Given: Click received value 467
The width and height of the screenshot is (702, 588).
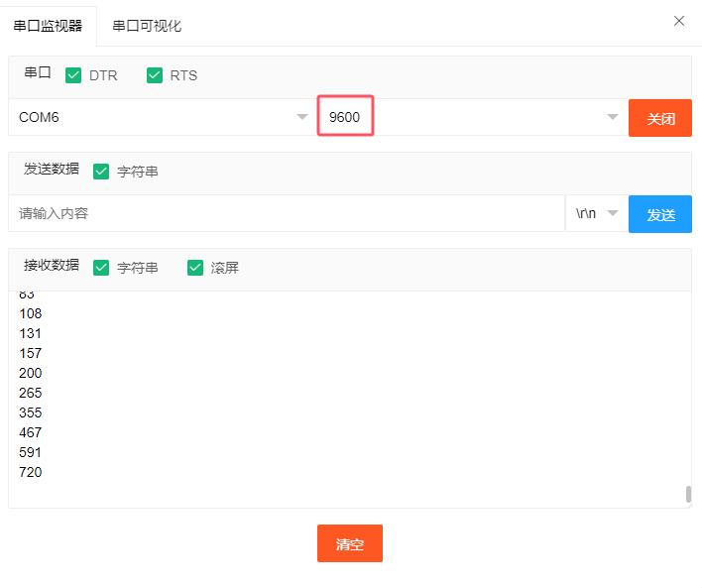Looking at the screenshot, I should point(31,432).
